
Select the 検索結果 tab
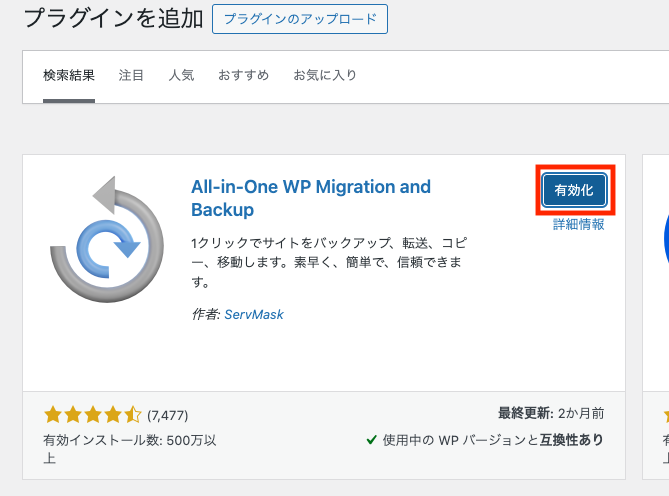(69, 76)
